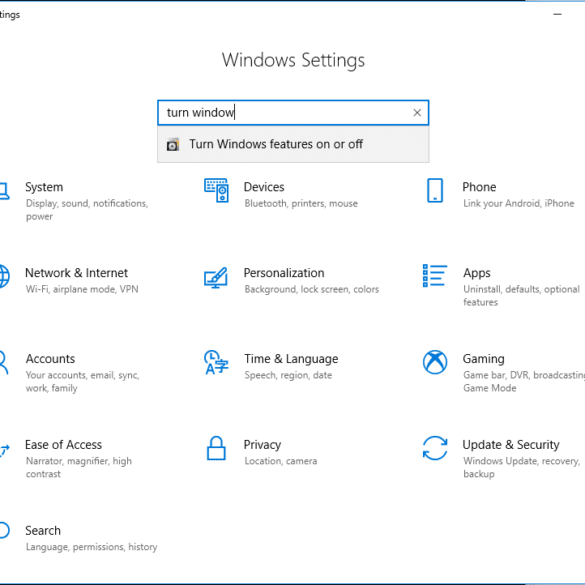Click 'Bluetooth, printers, mouse' description
This screenshot has height=585, width=585.
[x=301, y=203]
